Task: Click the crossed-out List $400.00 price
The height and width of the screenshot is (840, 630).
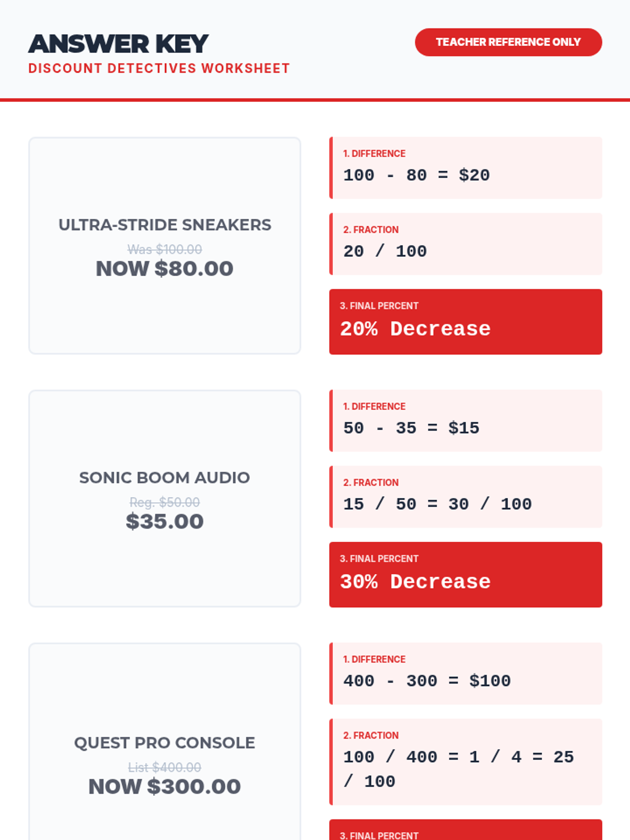Action: (x=165, y=768)
